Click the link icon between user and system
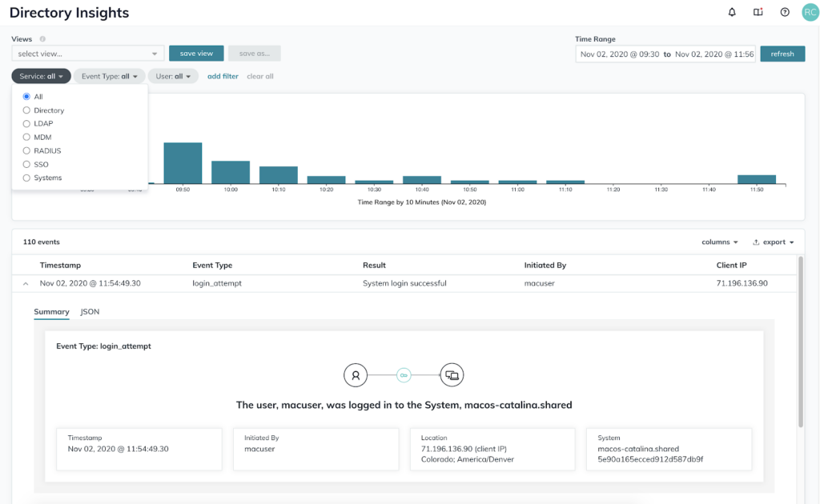Image resolution: width=820 pixels, height=504 pixels. tap(404, 374)
